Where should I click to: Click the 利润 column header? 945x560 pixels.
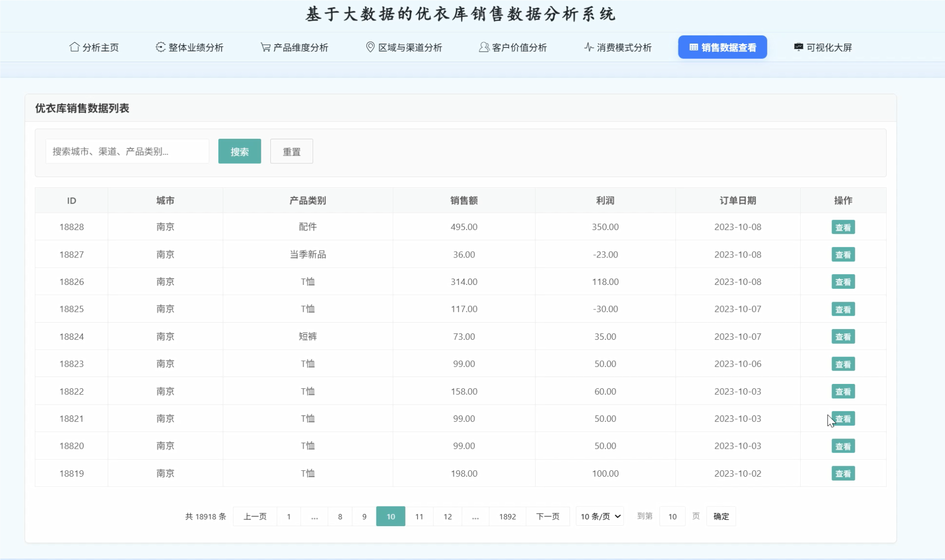pos(605,201)
